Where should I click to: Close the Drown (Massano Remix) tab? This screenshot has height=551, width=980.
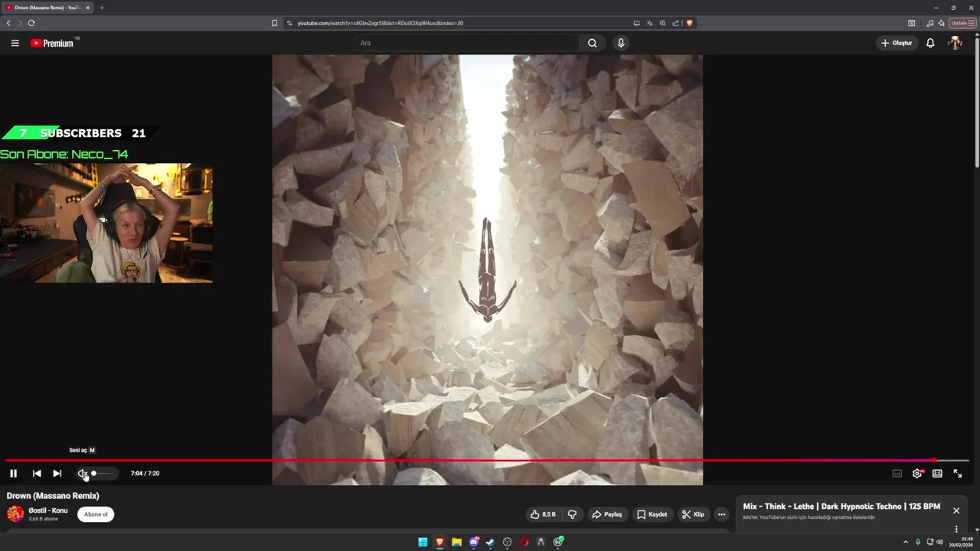point(87,8)
